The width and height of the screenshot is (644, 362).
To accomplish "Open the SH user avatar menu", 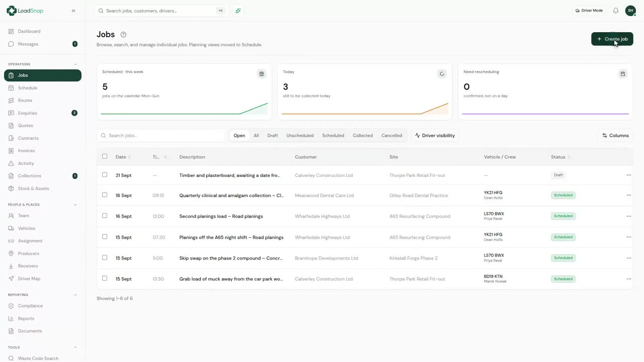I will (630, 11).
